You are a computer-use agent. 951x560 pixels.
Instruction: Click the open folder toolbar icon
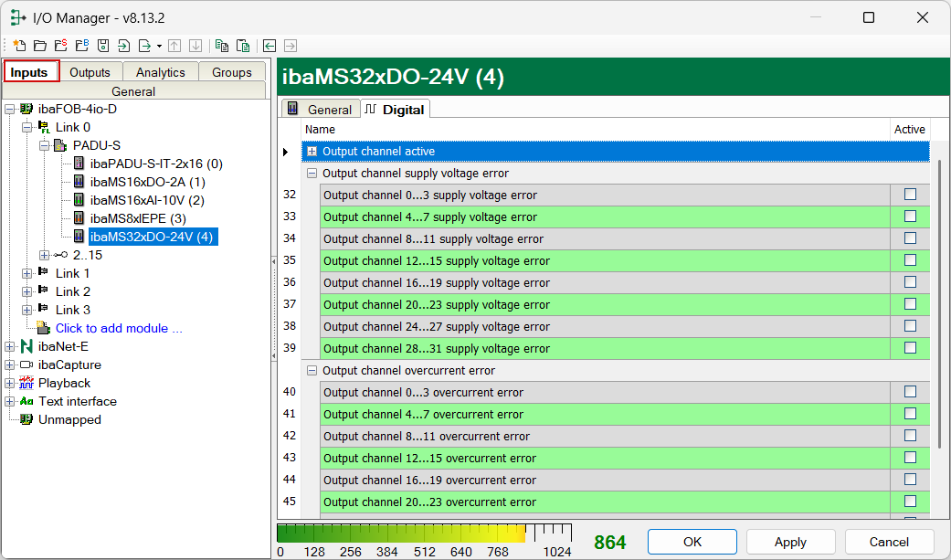tap(39, 45)
